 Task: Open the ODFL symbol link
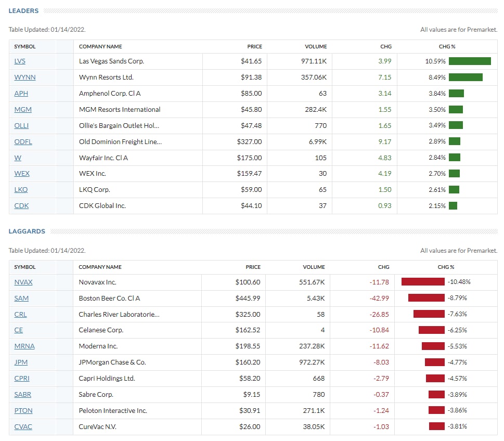coord(23,142)
